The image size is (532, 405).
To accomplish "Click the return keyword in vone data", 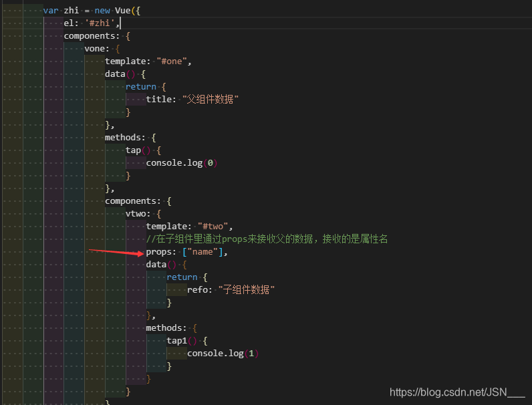I will (x=141, y=87).
